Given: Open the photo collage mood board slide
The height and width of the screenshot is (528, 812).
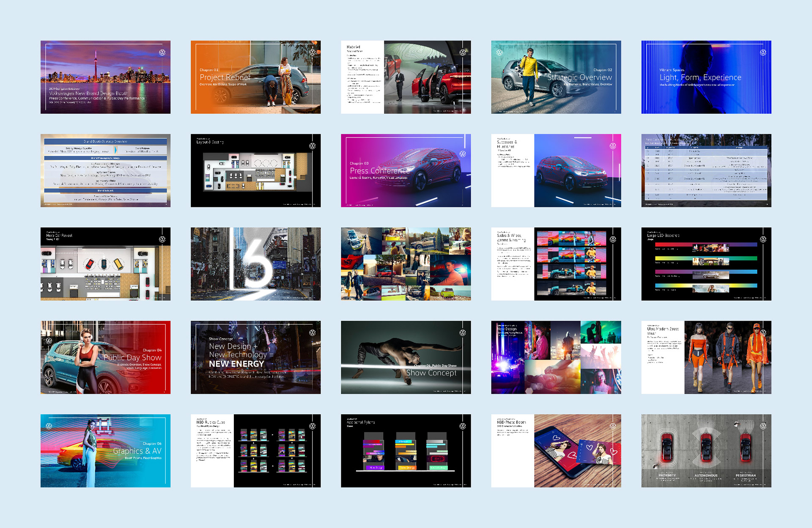Looking at the screenshot, I should (x=406, y=264).
